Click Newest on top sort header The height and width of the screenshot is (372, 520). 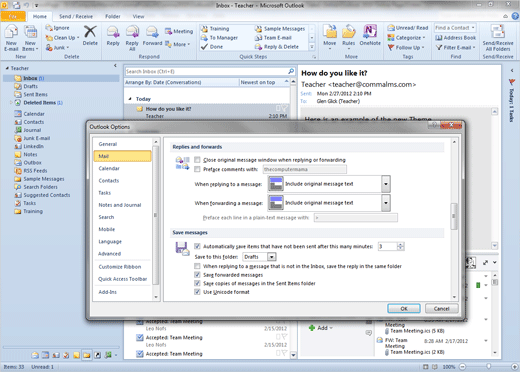pyautogui.click(x=264, y=82)
